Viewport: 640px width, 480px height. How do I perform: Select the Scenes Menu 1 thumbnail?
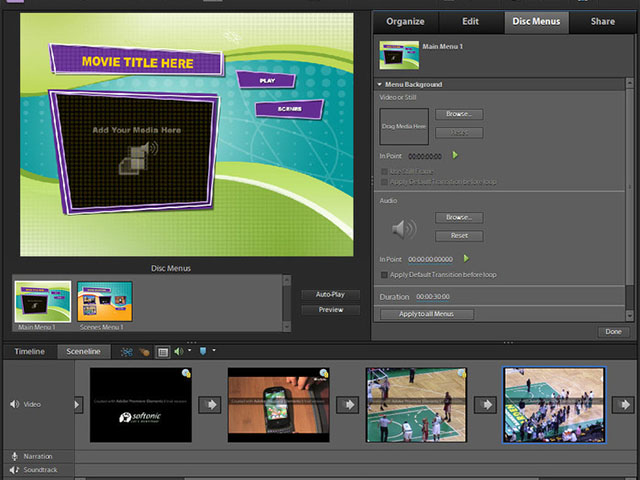point(104,301)
